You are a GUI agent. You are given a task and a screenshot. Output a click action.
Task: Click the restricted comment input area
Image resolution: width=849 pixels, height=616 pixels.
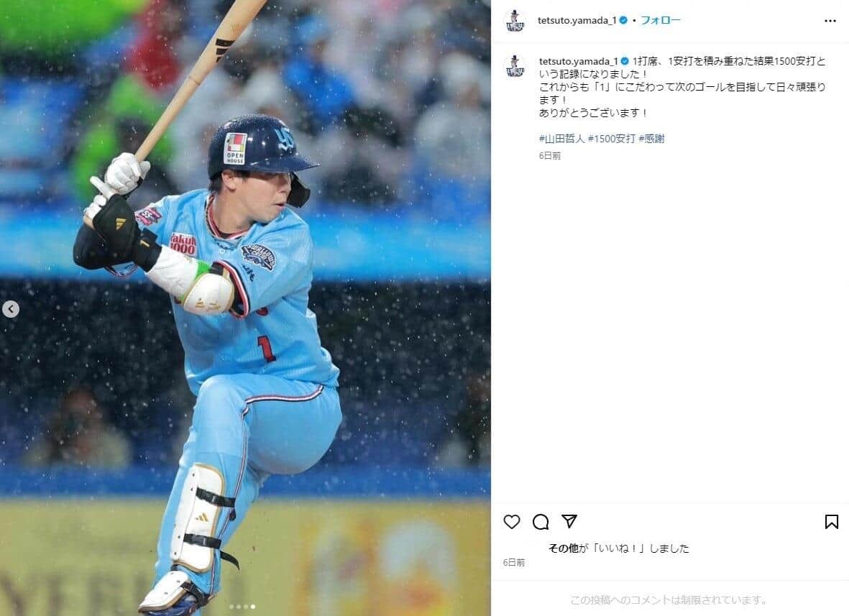point(669,599)
